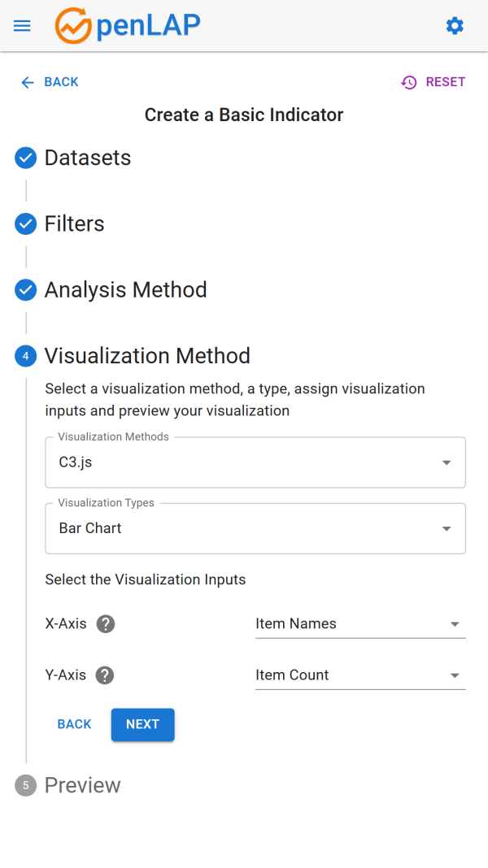Click the OpenLAP logo
The image size is (488, 868).
point(127,26)
